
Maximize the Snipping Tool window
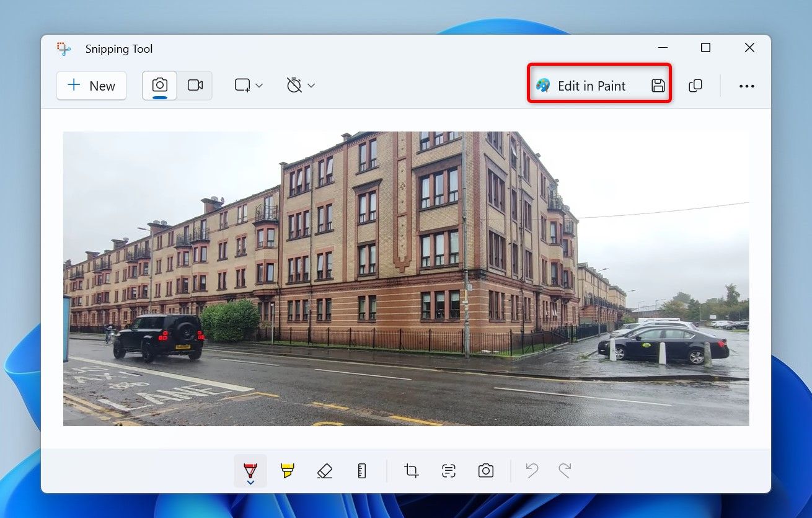click(x=705, y=48)
